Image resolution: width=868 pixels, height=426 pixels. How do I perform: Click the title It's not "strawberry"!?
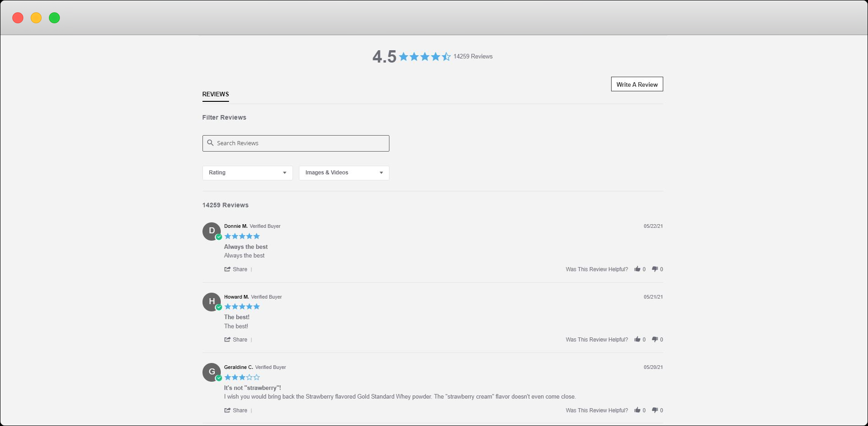252,388
